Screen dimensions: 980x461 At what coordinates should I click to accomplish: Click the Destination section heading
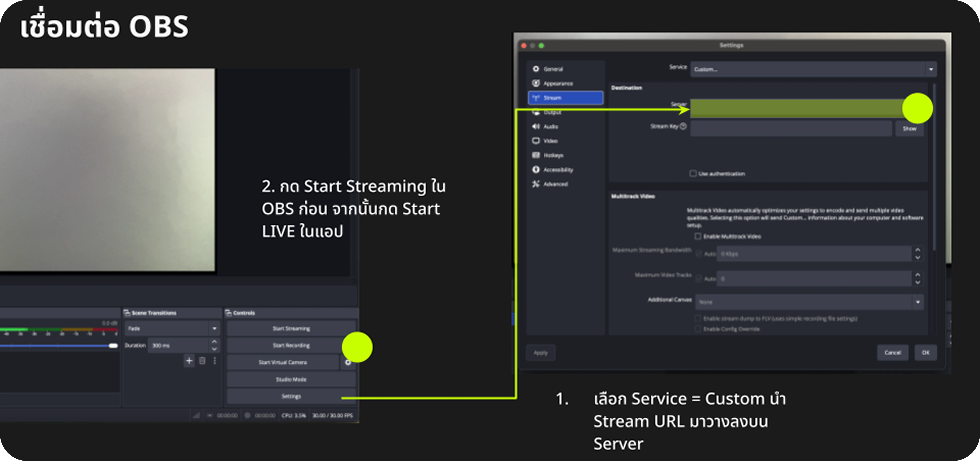click(x=626, y=88)
